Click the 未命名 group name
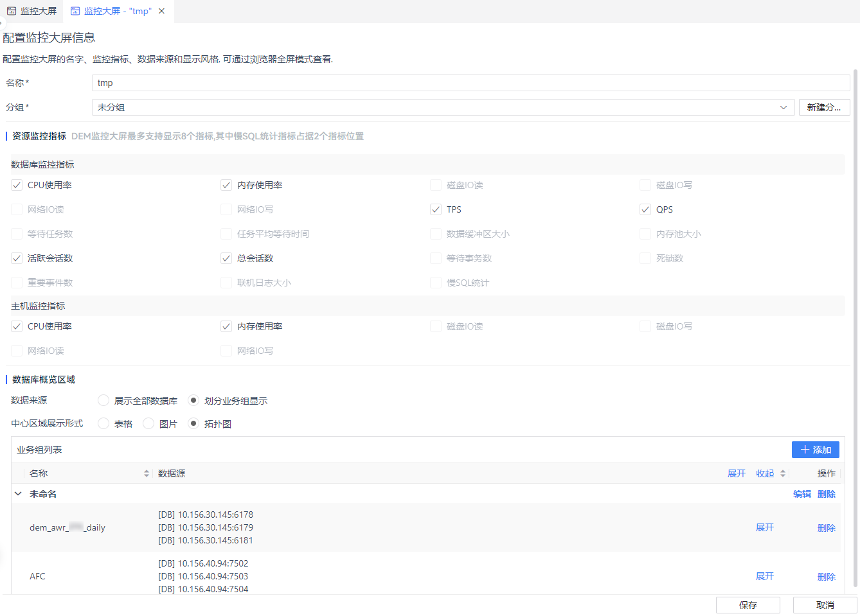Viewport: 860px width, 616px height. [x=43, y=494]
